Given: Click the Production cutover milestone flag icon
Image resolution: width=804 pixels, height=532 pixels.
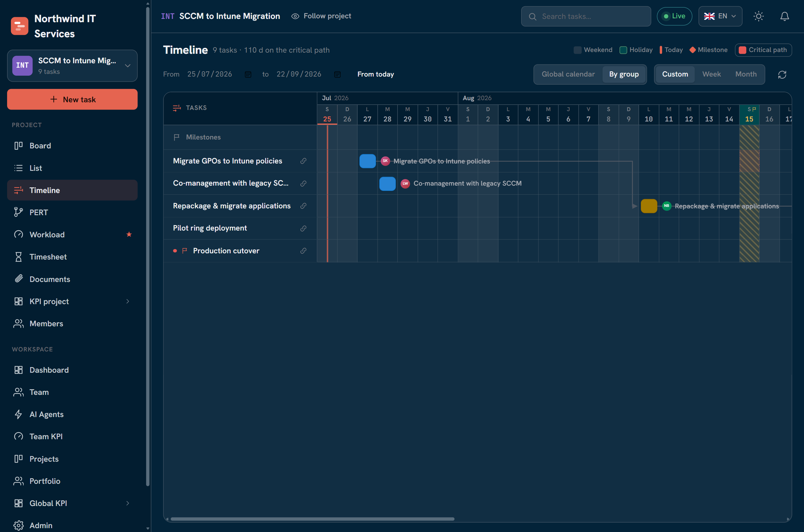Looking at the screenshot, I should point(184,251).
